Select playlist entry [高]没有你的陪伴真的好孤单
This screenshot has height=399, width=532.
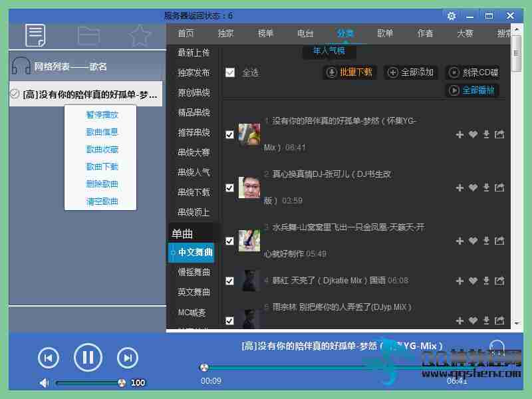tap(86, 94)
